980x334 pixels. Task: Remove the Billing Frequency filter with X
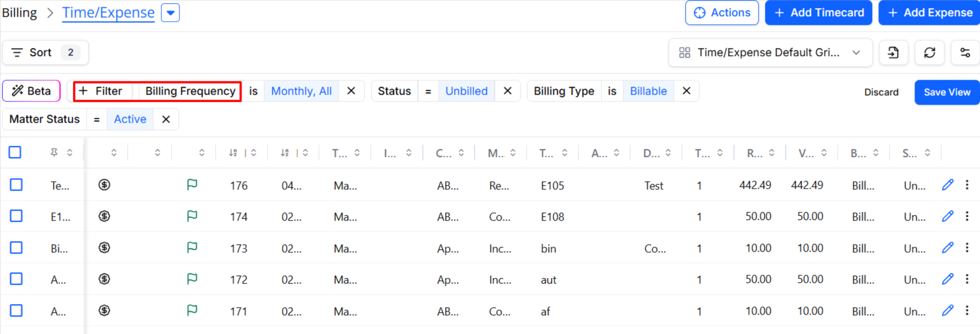pos(351,91)
